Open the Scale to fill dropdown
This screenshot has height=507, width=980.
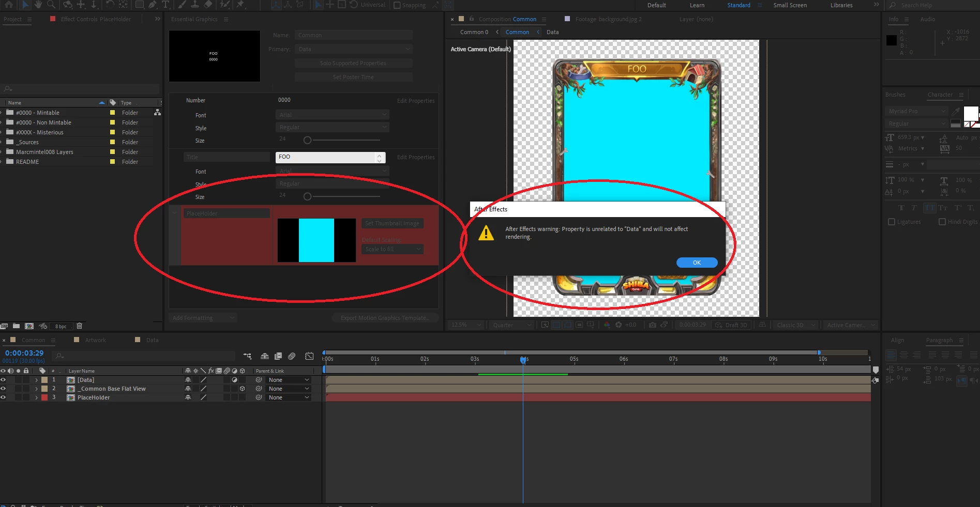(x=393, y=249)
